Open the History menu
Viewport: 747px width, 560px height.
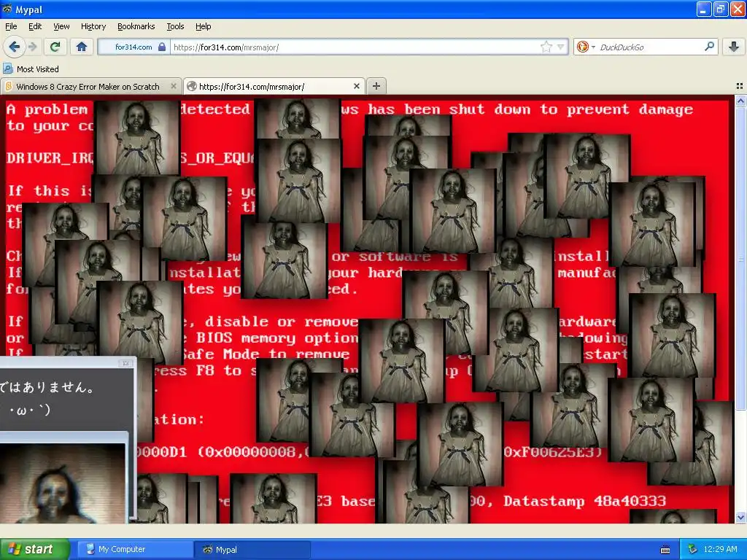[93, 26]
